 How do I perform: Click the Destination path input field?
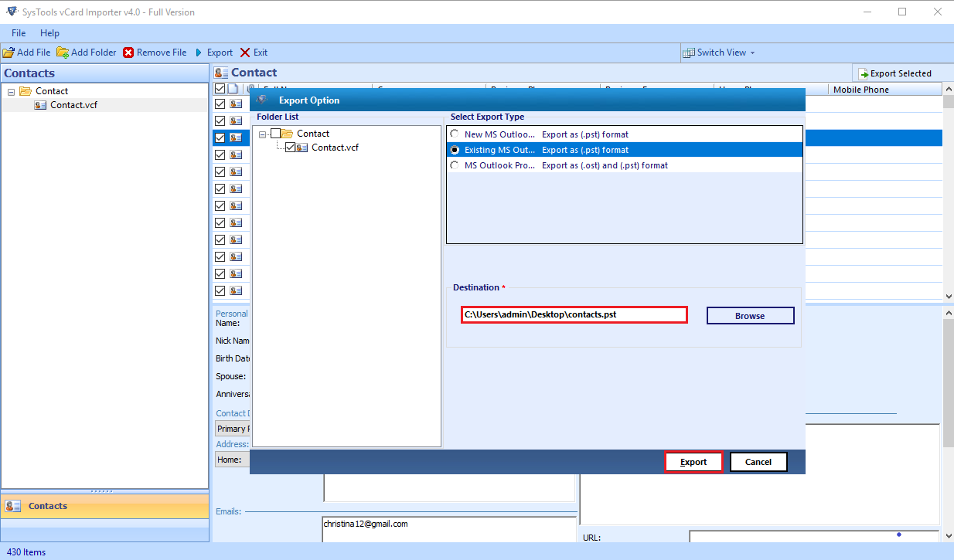pos(574,314)
